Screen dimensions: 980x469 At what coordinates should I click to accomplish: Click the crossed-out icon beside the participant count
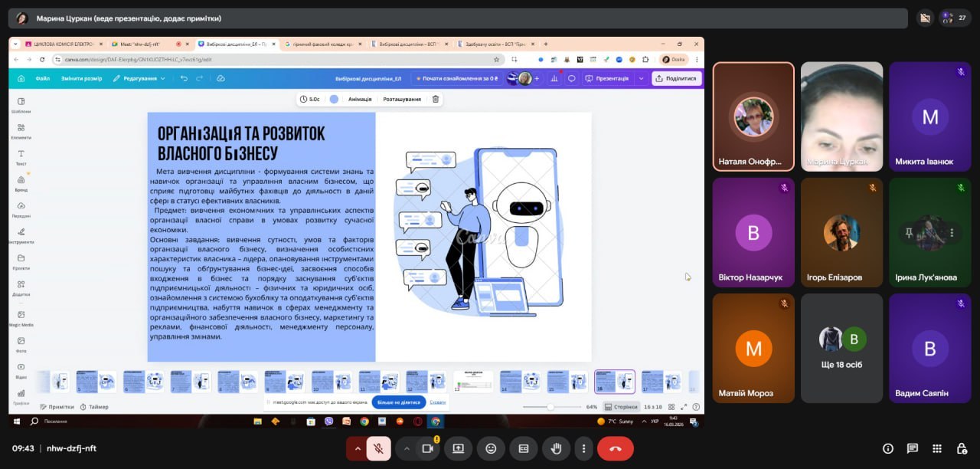[x=925, y=18]
